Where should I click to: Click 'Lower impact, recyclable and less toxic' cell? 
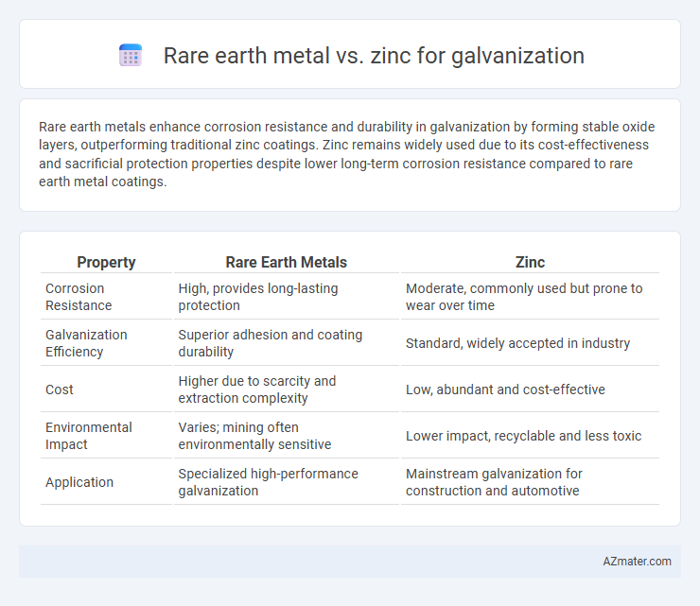pos(530,436)
